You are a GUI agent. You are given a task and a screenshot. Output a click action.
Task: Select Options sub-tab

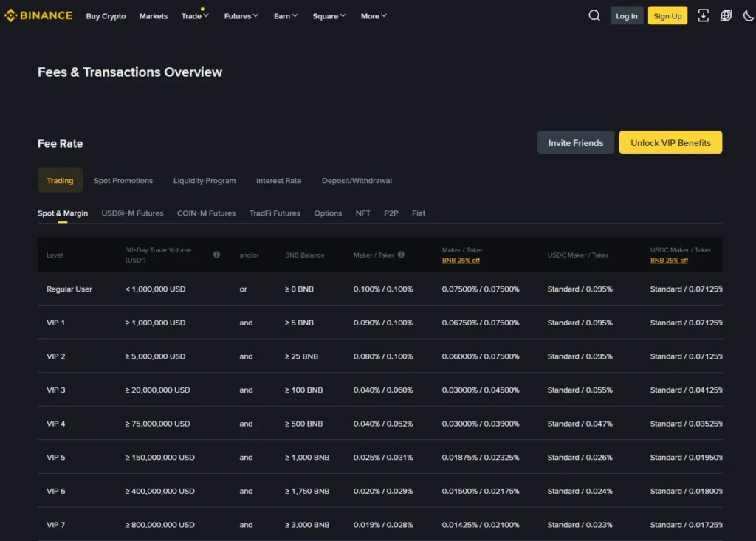click(328, 213)
